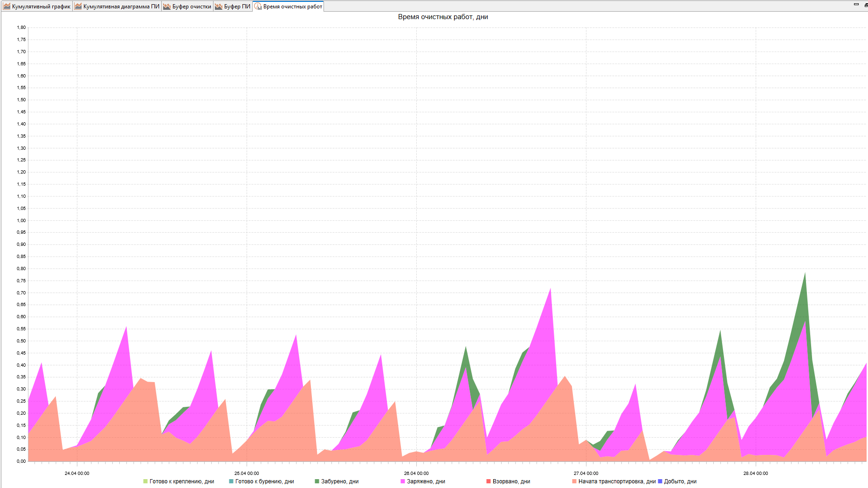The height and width of the screenshot is (488, 868).
Task: Click the green Забурено legend swatch
Action: point(317,481)
